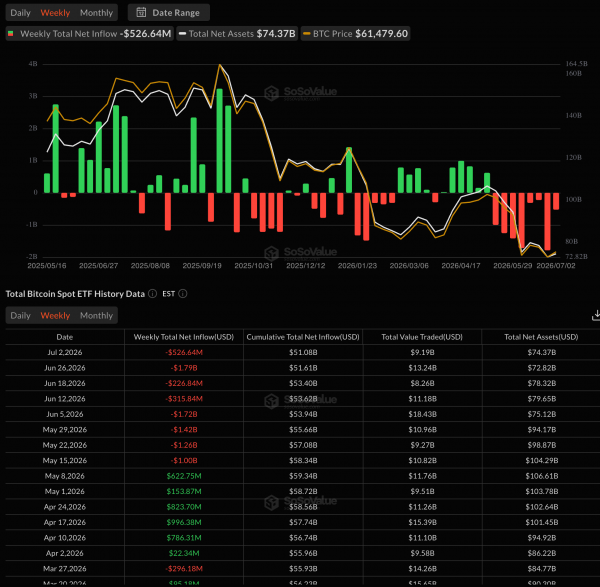
Task: Click the Mar 27,2026 row date
Action: 65,569
